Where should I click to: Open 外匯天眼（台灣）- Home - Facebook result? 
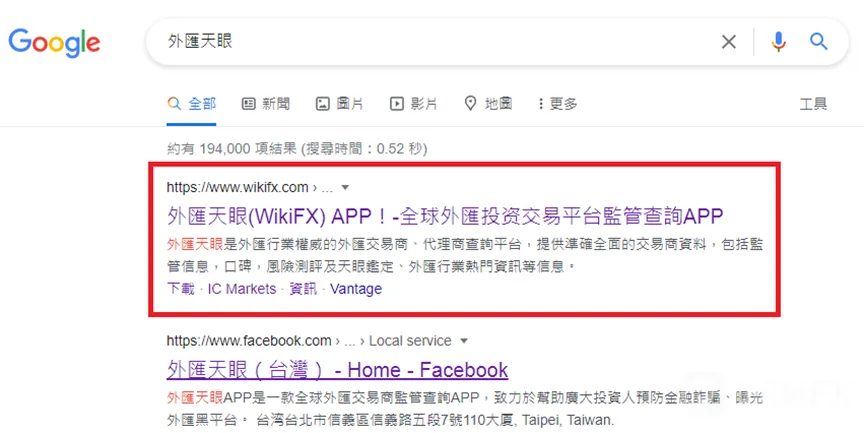point(337,370)
